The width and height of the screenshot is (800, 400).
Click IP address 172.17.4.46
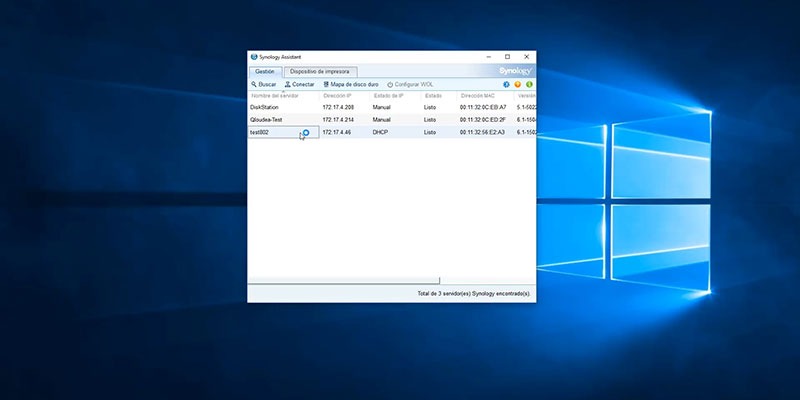tap(337, 132)
